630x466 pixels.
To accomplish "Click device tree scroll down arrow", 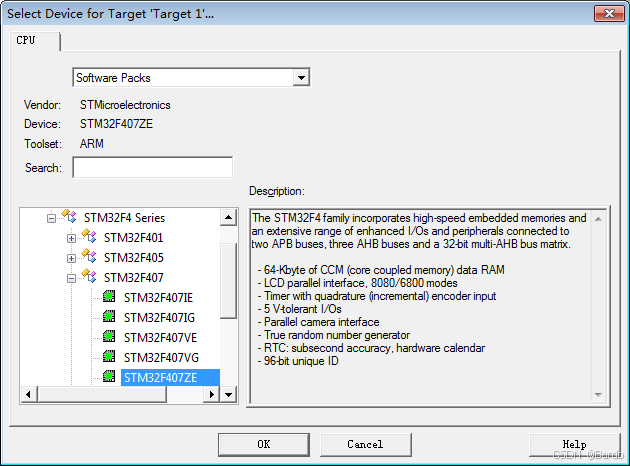I will (x=228, y=394).
